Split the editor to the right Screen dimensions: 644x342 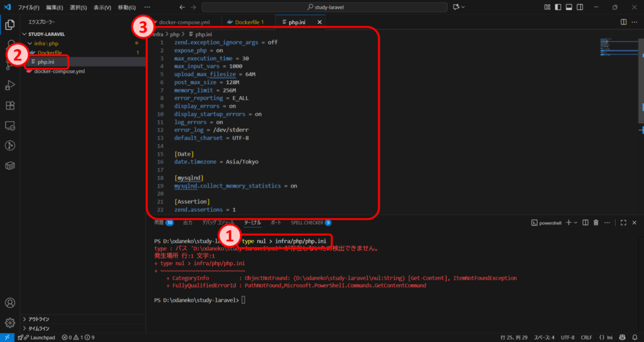[x=623, y=22]
